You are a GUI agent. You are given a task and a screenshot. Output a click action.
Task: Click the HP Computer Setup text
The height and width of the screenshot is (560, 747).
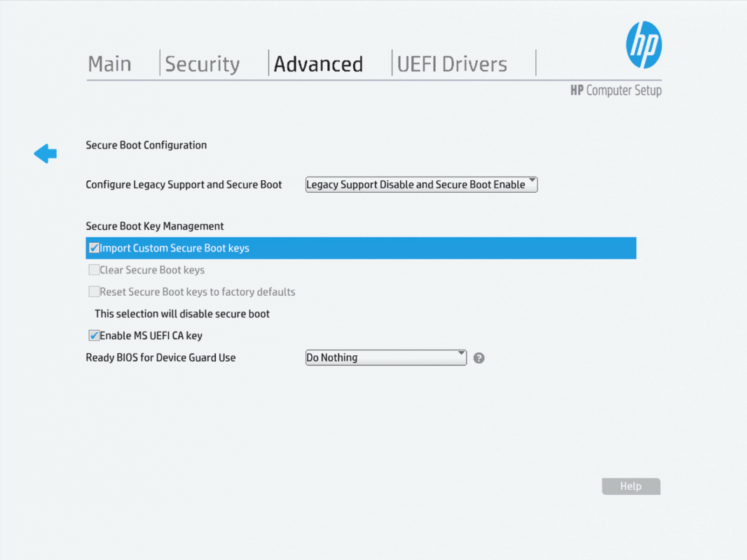click(616, 90)
